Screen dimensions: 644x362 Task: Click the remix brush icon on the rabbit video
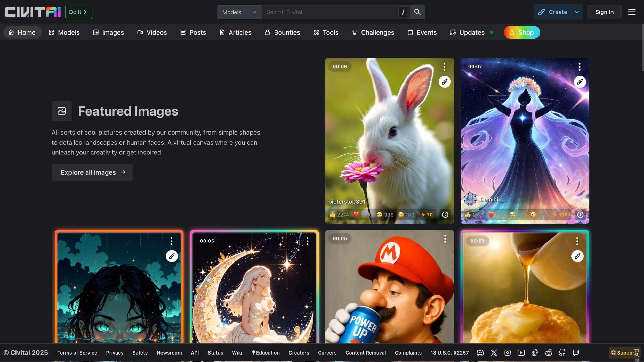[x=444, y=82]
